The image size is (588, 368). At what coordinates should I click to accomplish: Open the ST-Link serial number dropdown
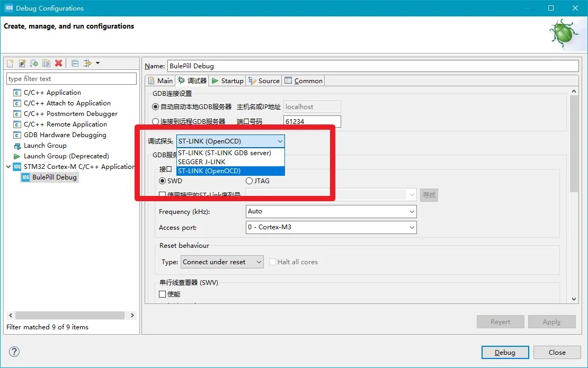coord(331,195)
